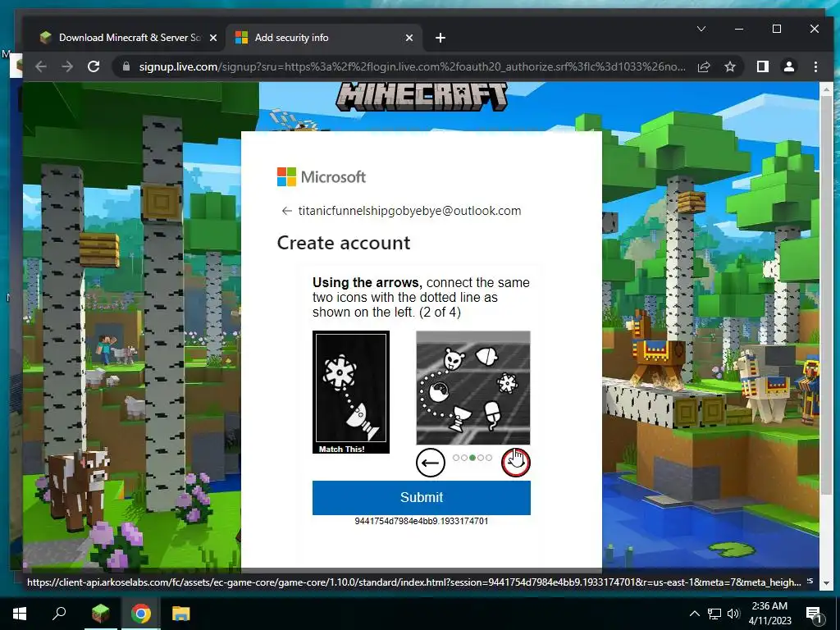Click the puzzle image with dotted icons
Viewport: 840px width, 630px height.
[473, 388]
